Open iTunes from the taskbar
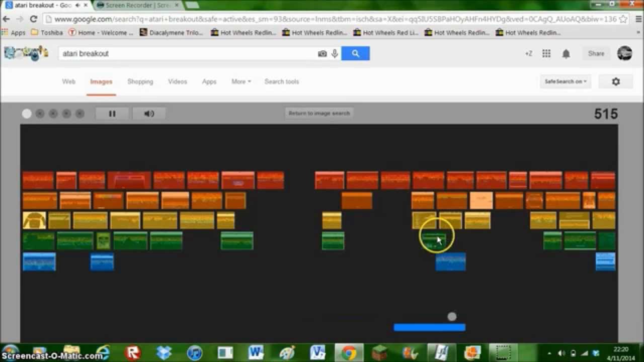Image resolution: width=644 pixels, height=362 pixels. tap(195, 352)
